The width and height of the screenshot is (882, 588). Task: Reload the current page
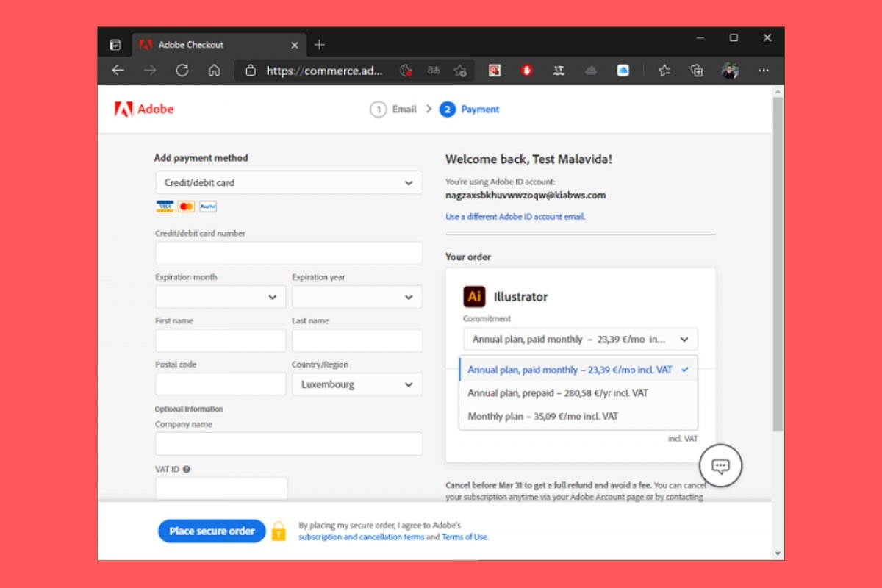click(182, 71)
